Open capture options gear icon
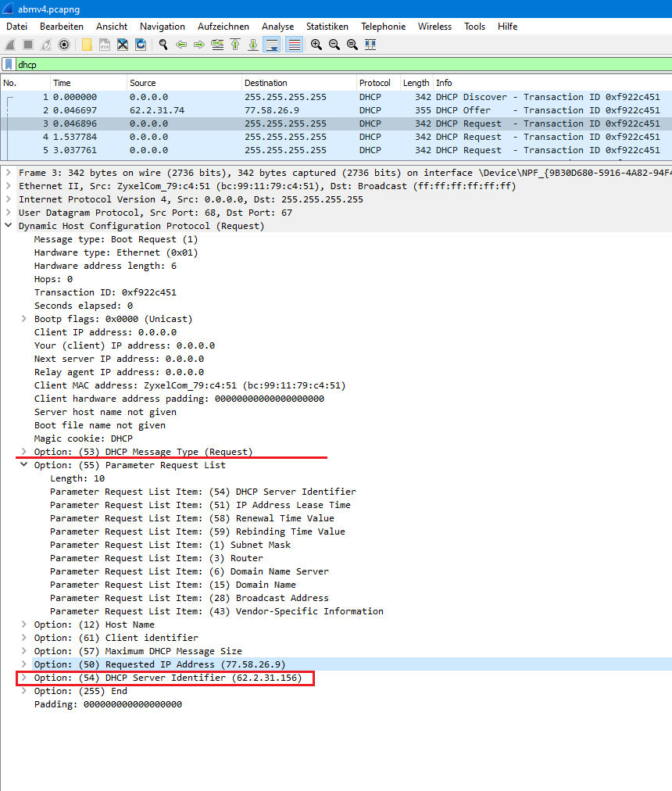672x791 pixels. (64, 45)
